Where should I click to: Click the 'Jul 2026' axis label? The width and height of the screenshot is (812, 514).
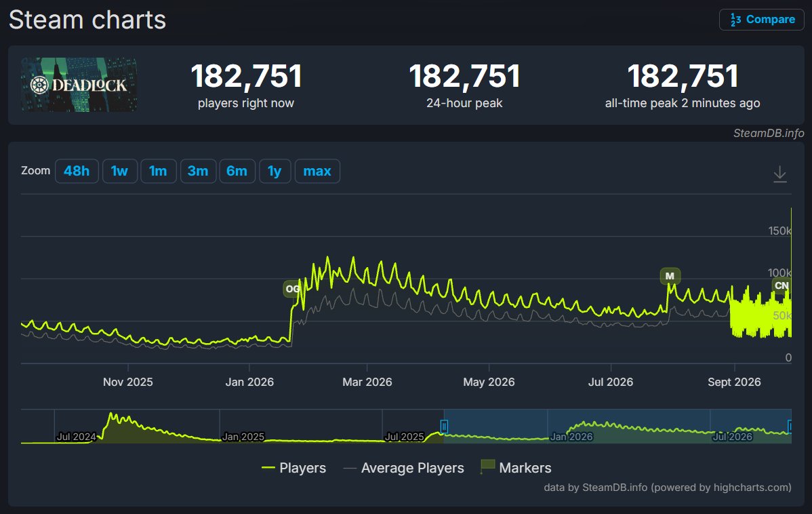611,382
